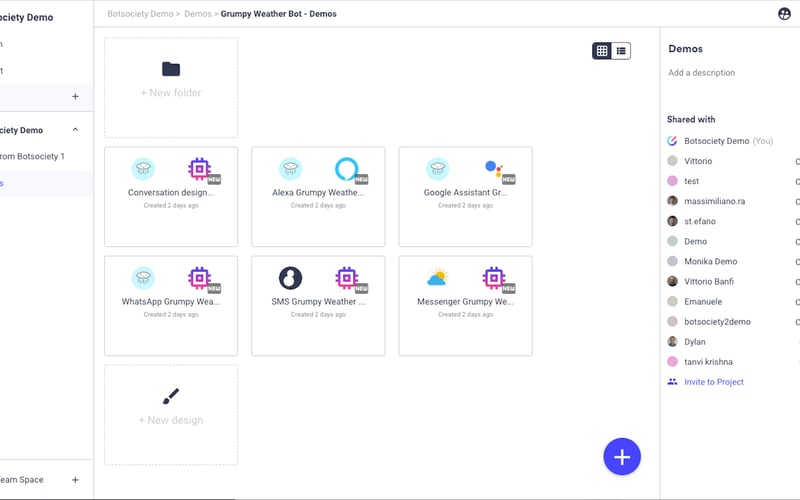Click rain cloud avatar on Conversation design card
The width and height of the screenshot is (800, 500).
pos(143,169)
